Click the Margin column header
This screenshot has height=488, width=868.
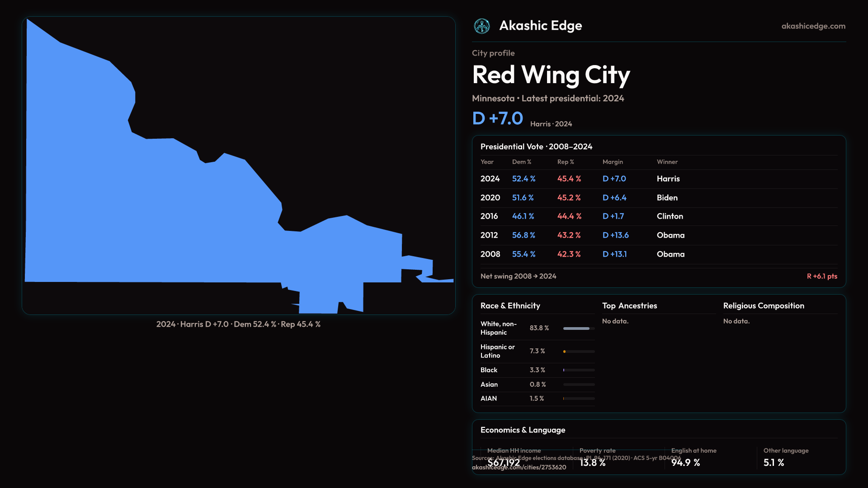613,162
